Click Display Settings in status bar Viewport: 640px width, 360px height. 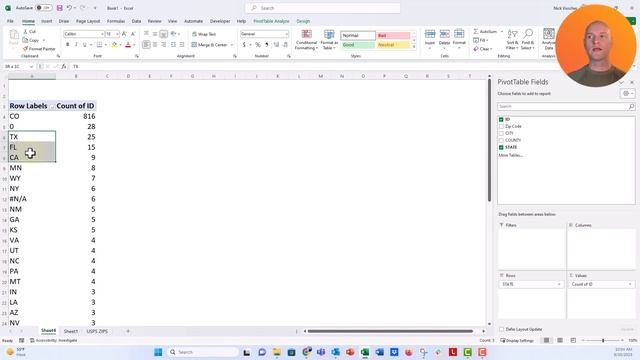coord(517,340)
